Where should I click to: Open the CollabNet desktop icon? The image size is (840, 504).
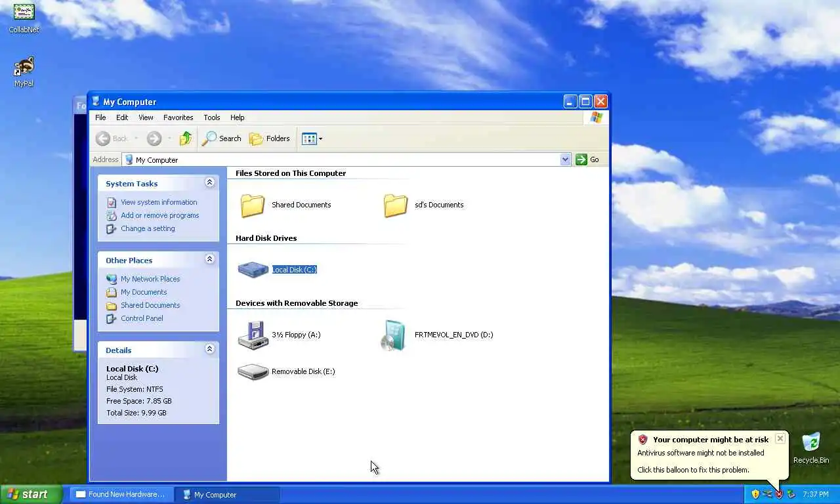tap(24, 18)
